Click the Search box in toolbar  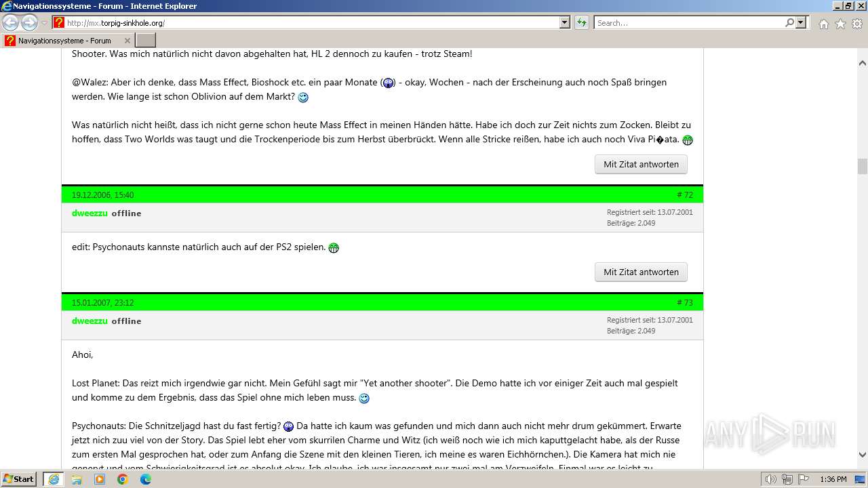coord(688,22)
